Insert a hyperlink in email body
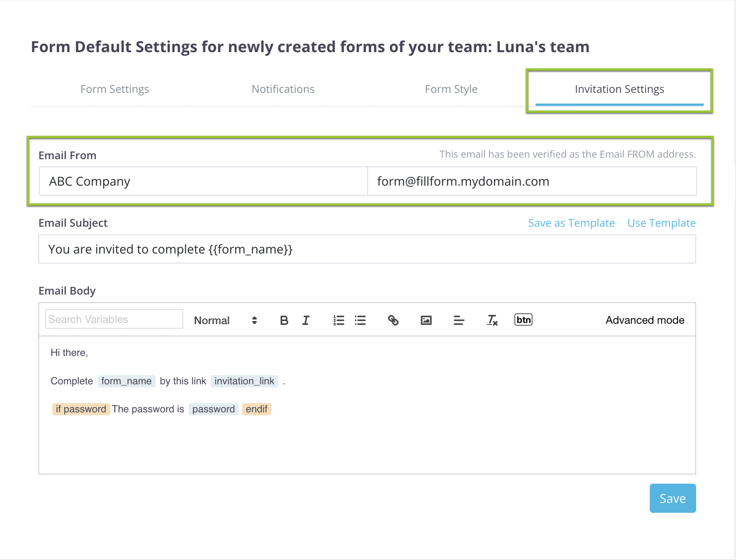The image size is (736, 560). pyautogui.click(x=393, y=320)
